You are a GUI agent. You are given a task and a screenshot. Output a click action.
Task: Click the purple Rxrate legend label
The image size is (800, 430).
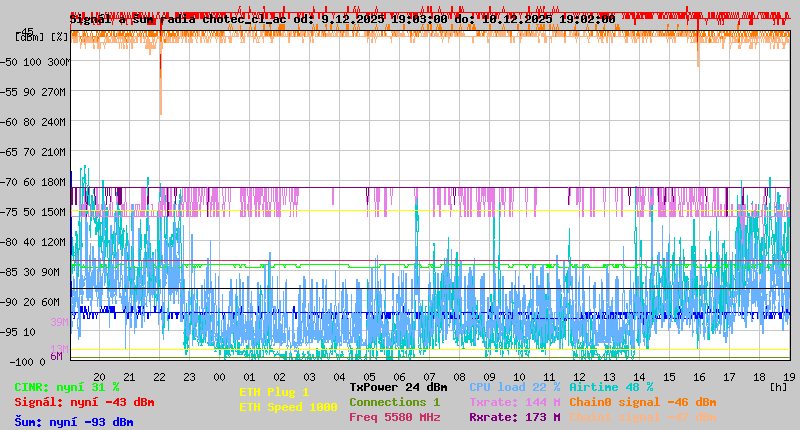pos(514,417)
